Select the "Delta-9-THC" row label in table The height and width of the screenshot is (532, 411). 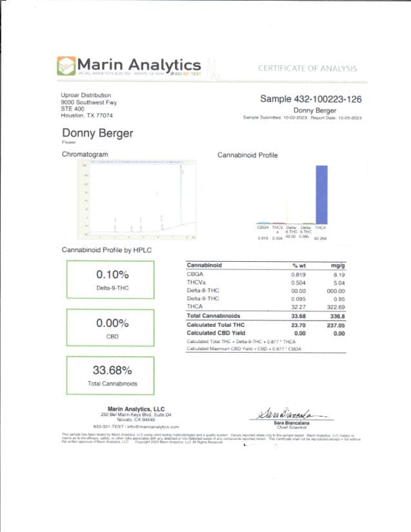(203, 299)
